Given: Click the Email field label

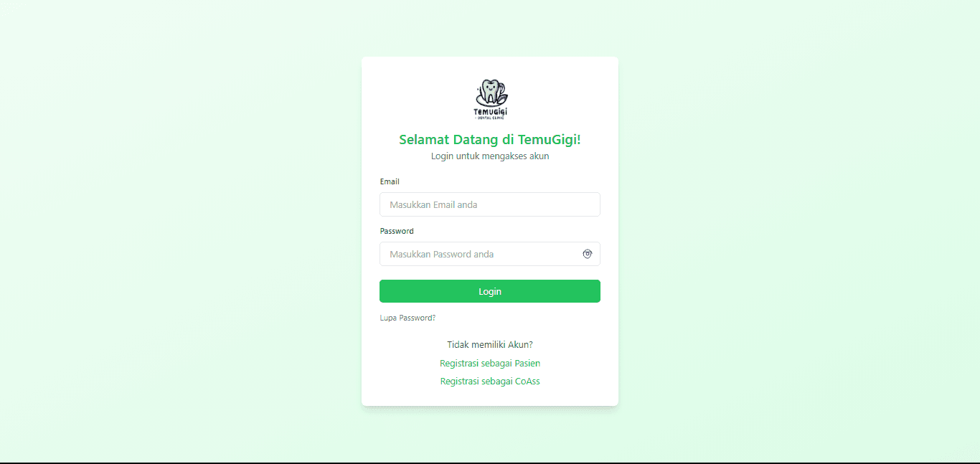Looking at the screenshot, I should pos(390,181).
